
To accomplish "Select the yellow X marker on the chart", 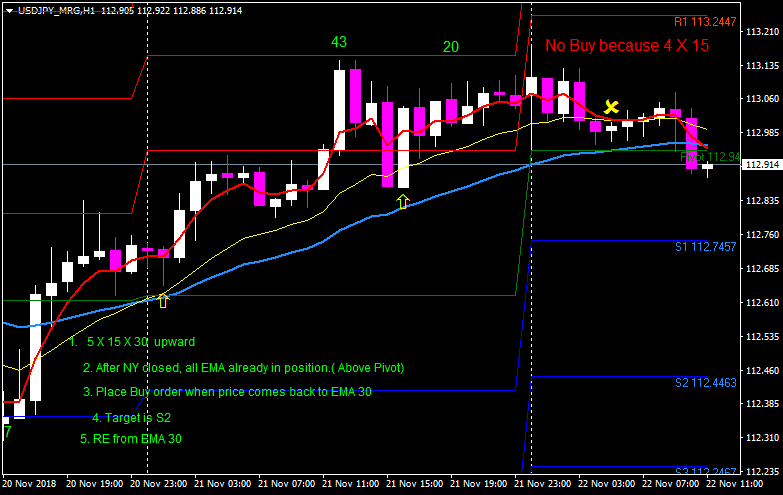I will (x=611, y=106).
